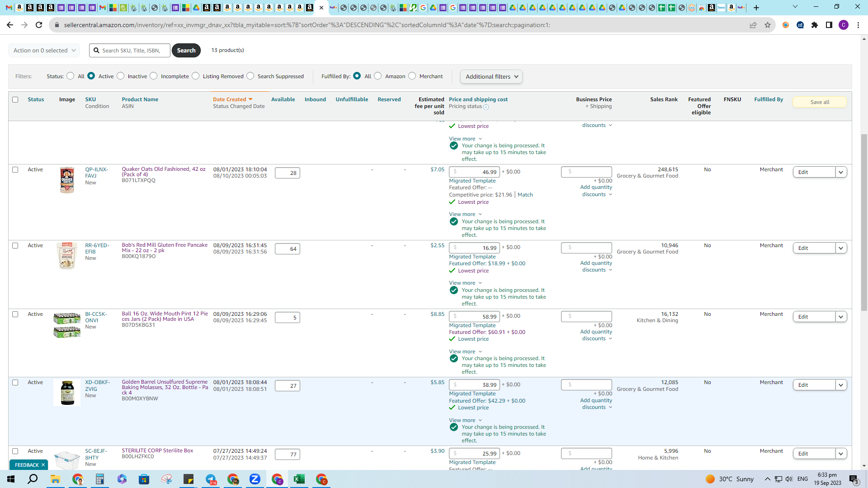The image size is (868, 488).
Task: Click the Search SKU, Title, ISBN field
Action: pos(130,50)
